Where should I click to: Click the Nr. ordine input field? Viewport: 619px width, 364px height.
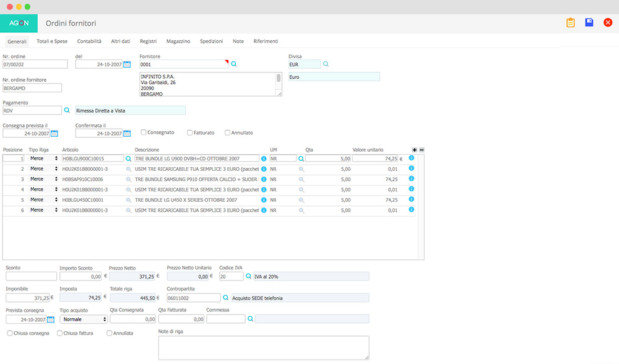(x=35, y=64)
